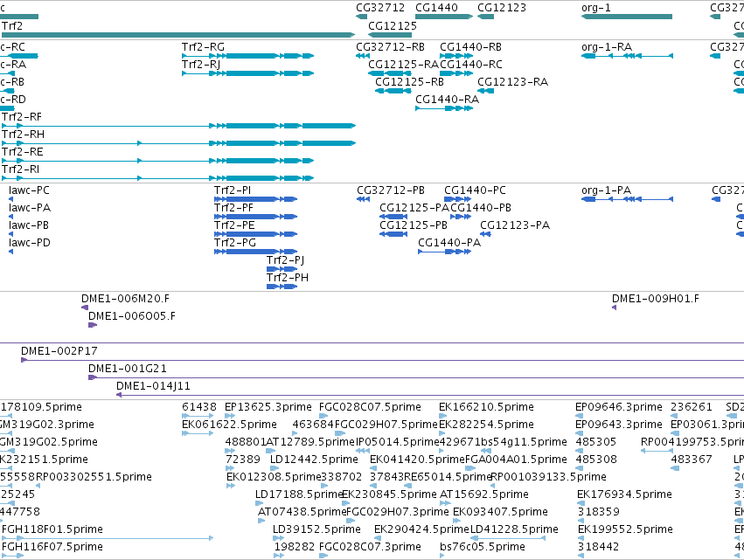Select EST LD17188.5prime

(259, 503)
